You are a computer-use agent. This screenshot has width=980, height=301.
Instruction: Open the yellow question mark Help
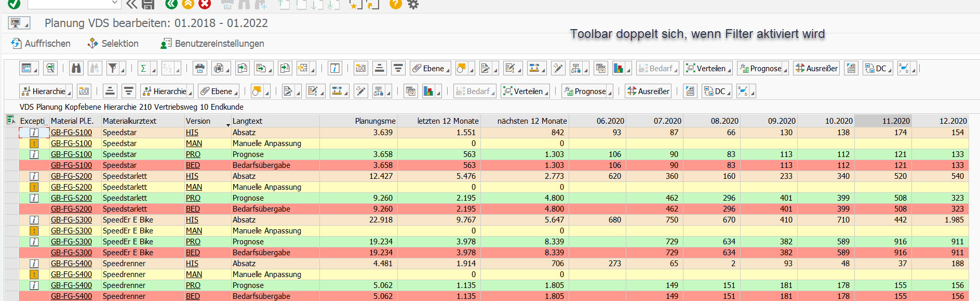[x=395, y=4]
